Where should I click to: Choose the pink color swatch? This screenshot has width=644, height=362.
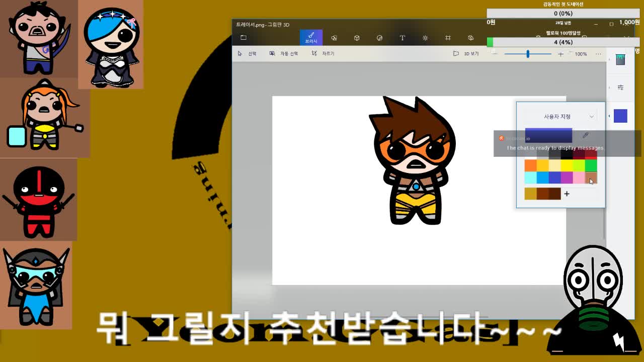(579, 177)
